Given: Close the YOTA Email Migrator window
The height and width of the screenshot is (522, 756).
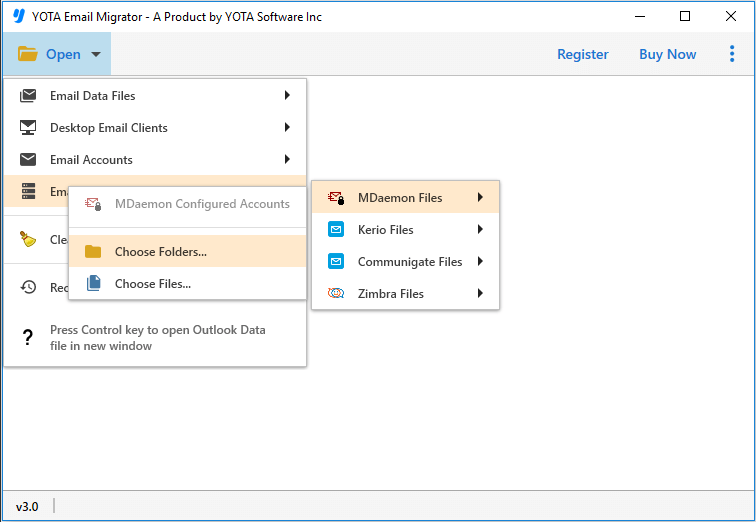Looking at the screenshot, I should pyautogui.click(x=730, y=16).
